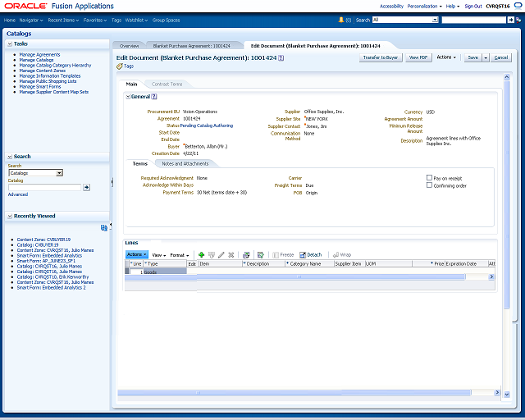Image resolution: width=525 pixels, height=420 pixels.
Task: Open recently viewed Catalog: CVBUYER19
Action: coord(38,244)
